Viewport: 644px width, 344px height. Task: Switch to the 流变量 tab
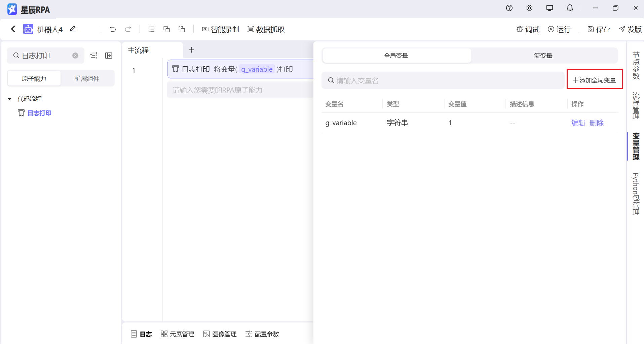(x=542, y=55)
